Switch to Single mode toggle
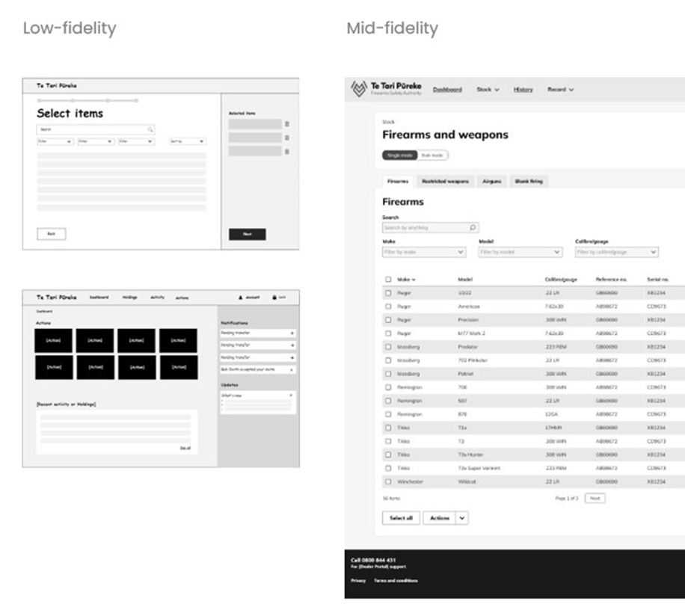This screenshot has width=685, height=616. point(400,155)
